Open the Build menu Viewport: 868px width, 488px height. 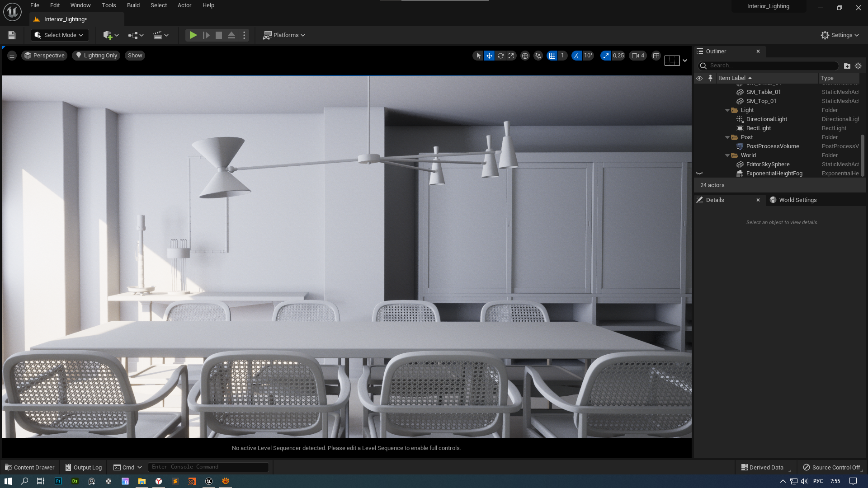133,5
